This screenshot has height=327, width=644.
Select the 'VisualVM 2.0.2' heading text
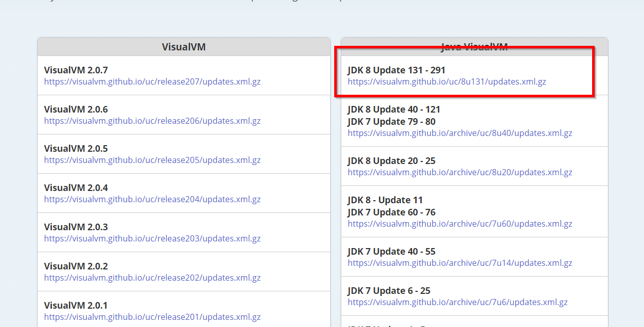[x=76, y=266]
